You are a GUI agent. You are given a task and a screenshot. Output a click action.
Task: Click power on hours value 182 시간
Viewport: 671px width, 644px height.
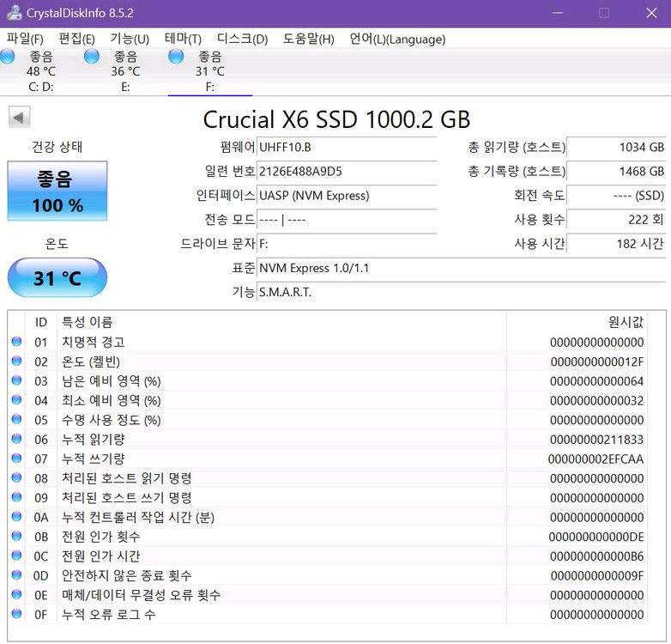tap(616, 244)
